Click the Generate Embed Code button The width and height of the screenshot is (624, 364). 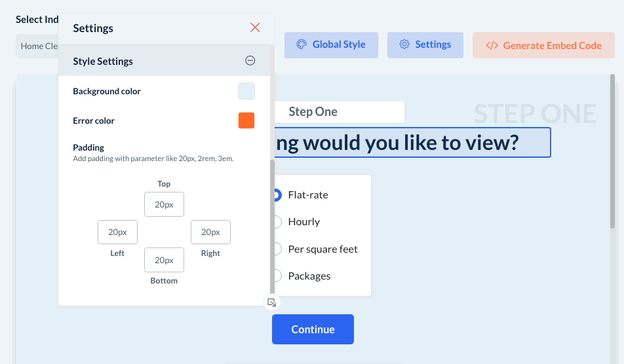(x=543, y=45)
